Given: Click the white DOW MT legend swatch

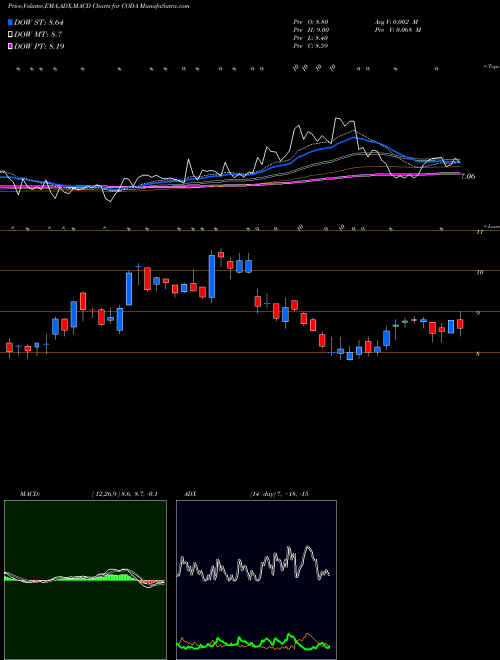Looking at the screenshot, I should (x=10, y=35).
